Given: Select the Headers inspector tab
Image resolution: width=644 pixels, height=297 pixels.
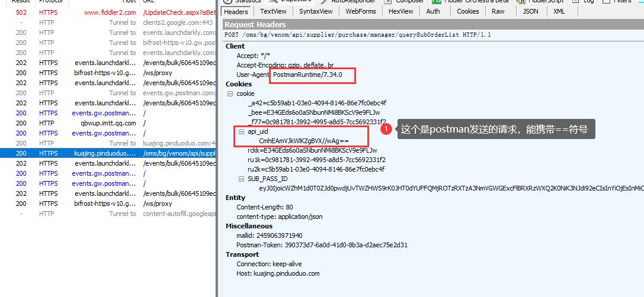Looking at the screenshot, I should tap(236, 11).
